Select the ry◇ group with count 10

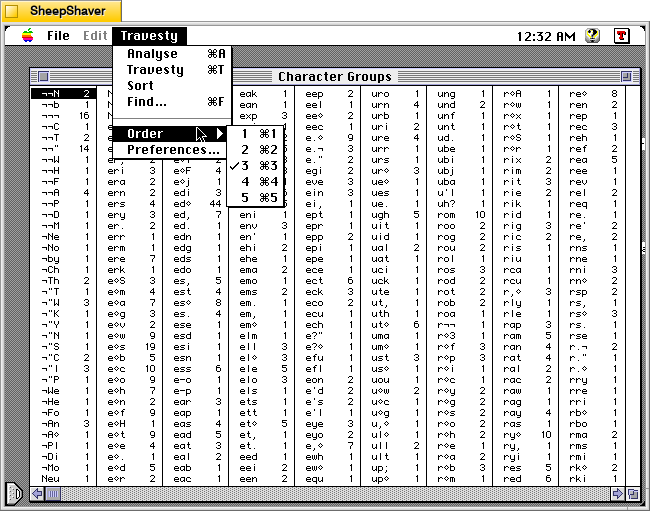point(526,434)
